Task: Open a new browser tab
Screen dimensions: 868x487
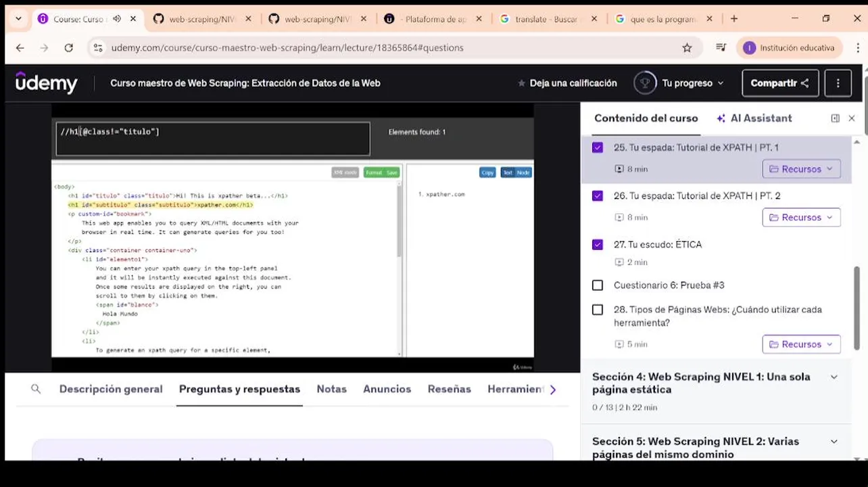Action: click(734, 19)
